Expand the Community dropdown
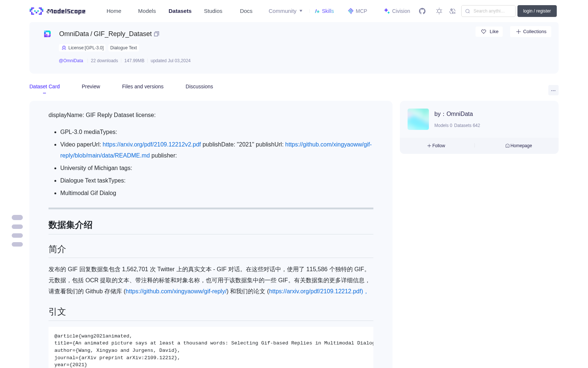Image resolution: width=588 pixels, height=368 pixels. click(x=286, y=11)
